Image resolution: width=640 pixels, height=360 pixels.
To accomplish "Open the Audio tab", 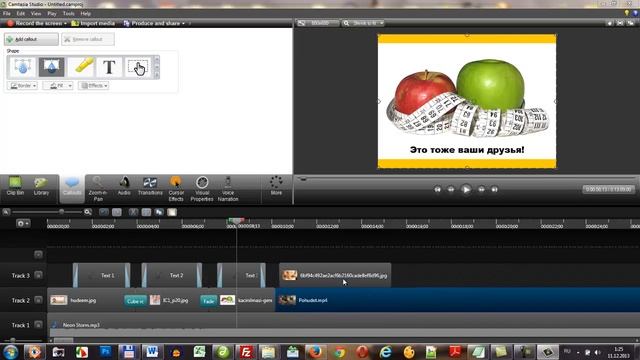I will 124,186.
